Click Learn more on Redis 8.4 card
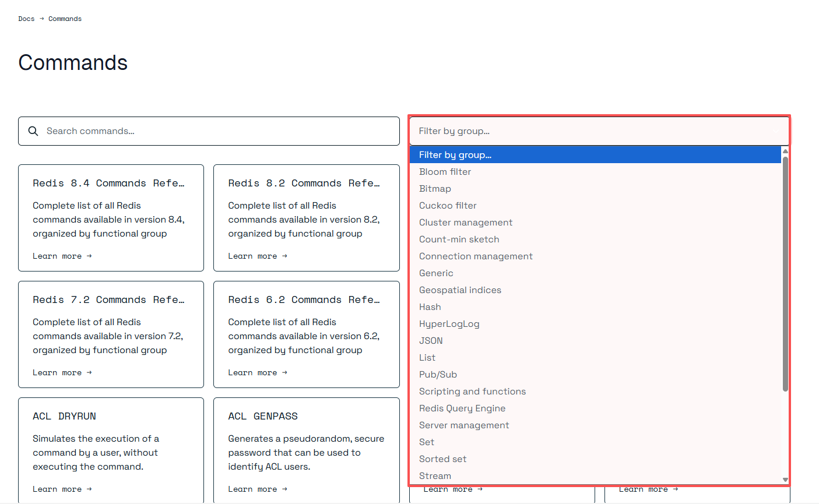 pyautogui.click(x=62, y=256)
